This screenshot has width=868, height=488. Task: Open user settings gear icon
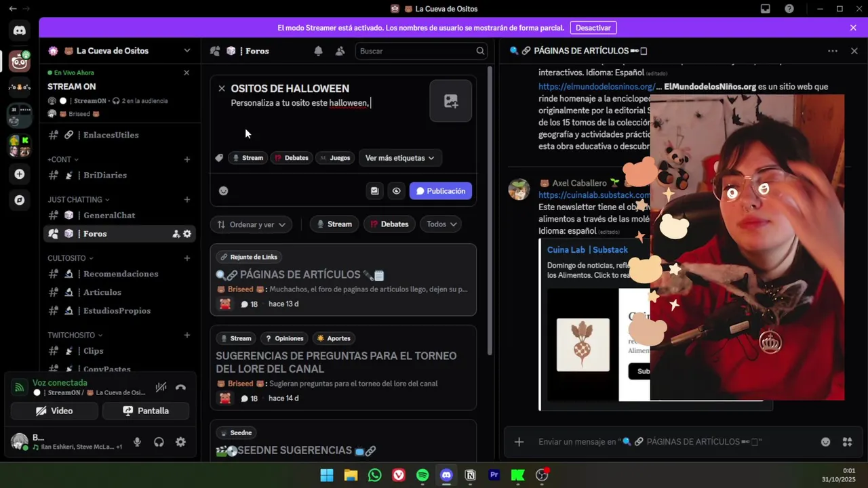click(x=180, y=442)
